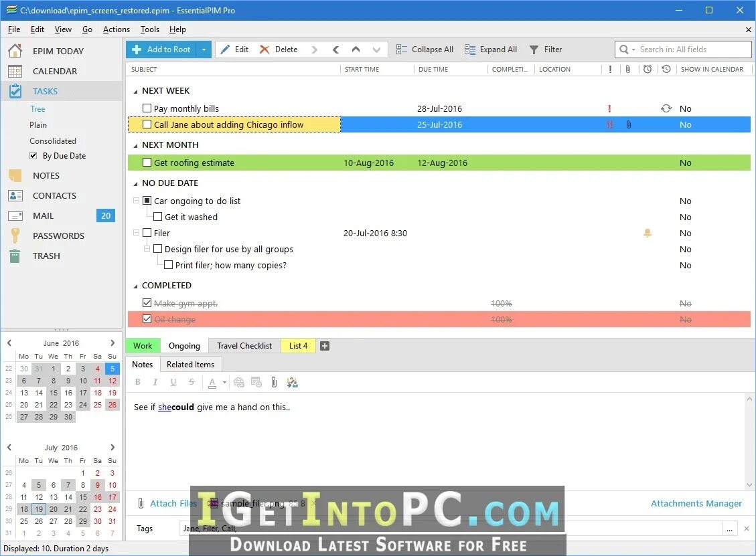Click the Add to Root button
This screenshot has height=556, width=756.
click(161, 49)
